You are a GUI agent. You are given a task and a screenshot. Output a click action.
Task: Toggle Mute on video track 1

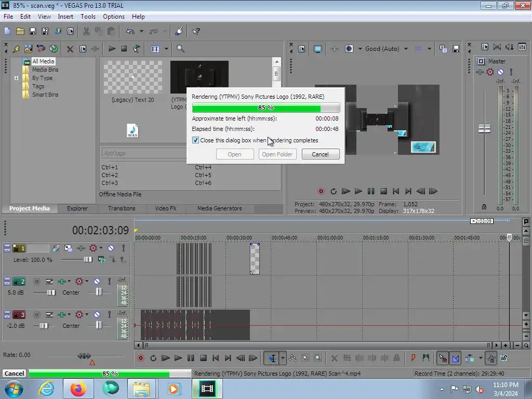(x=111, y=248)
